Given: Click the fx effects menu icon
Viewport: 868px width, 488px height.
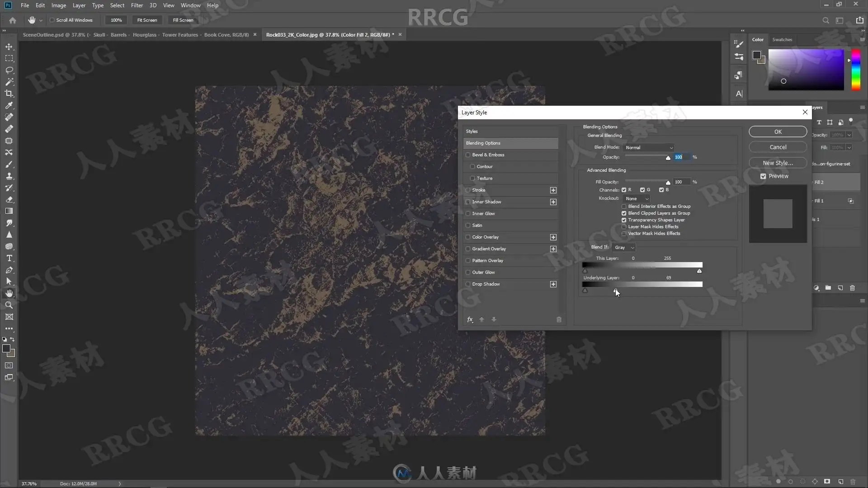Looking at the screenshot, I should tap(470, 319).
